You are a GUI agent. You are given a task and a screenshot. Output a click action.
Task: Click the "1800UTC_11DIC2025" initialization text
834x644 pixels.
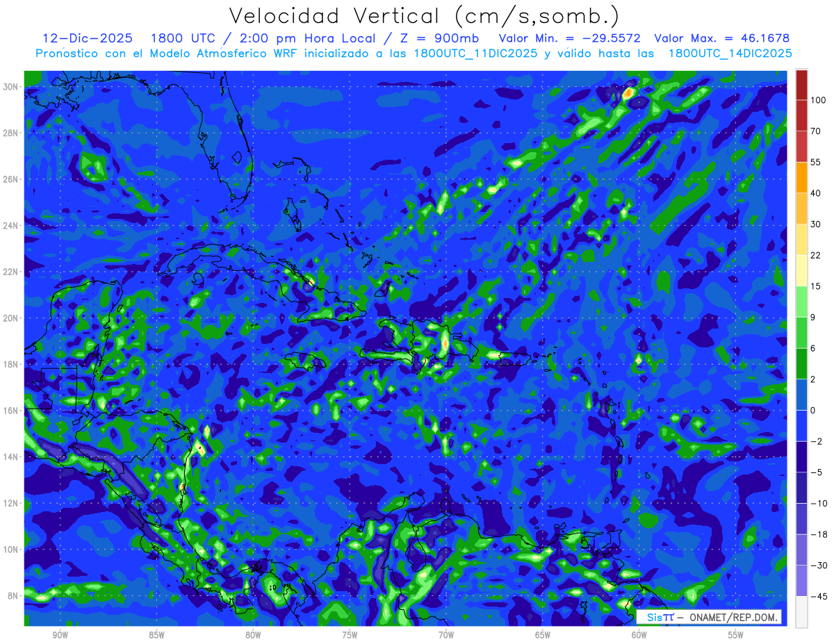pyautogui.click(x=475, y=53)
